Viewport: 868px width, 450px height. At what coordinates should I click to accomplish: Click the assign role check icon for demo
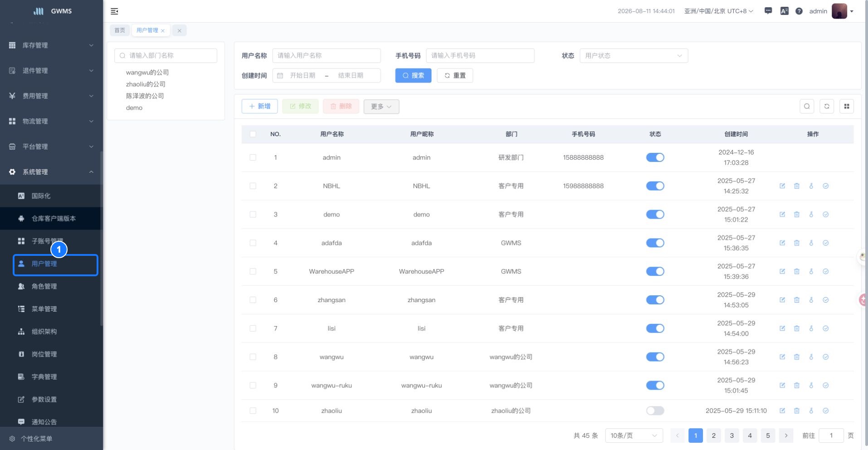coord(826,215)
